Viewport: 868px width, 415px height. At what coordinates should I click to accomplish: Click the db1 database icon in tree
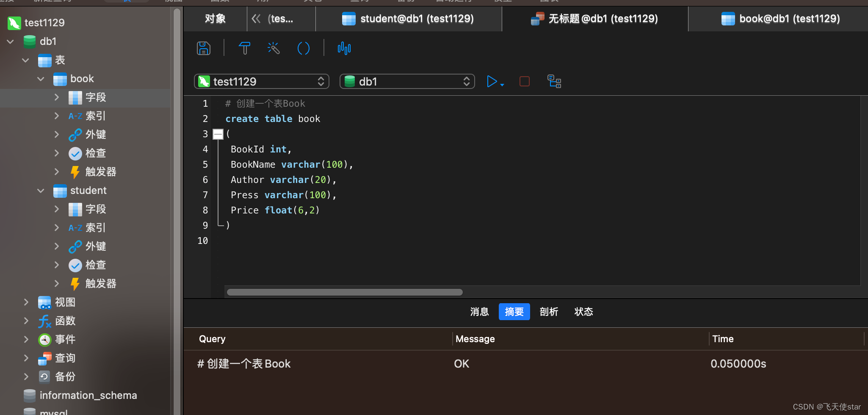[x=30, y=41]
